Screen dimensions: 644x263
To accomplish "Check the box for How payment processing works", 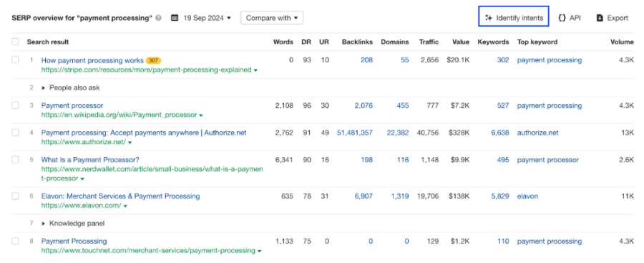I will [x=15, y=60].
